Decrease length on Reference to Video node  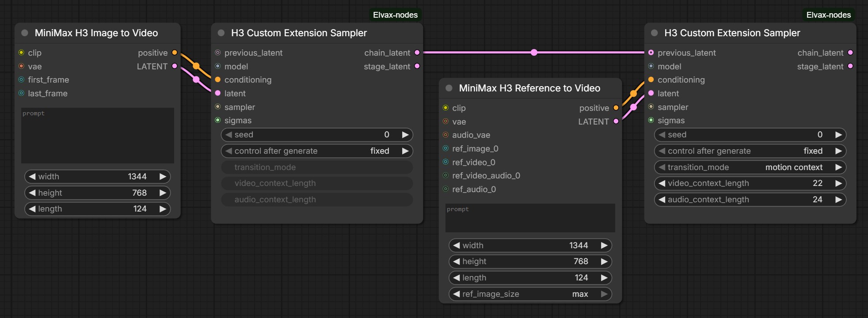[457, 278]
